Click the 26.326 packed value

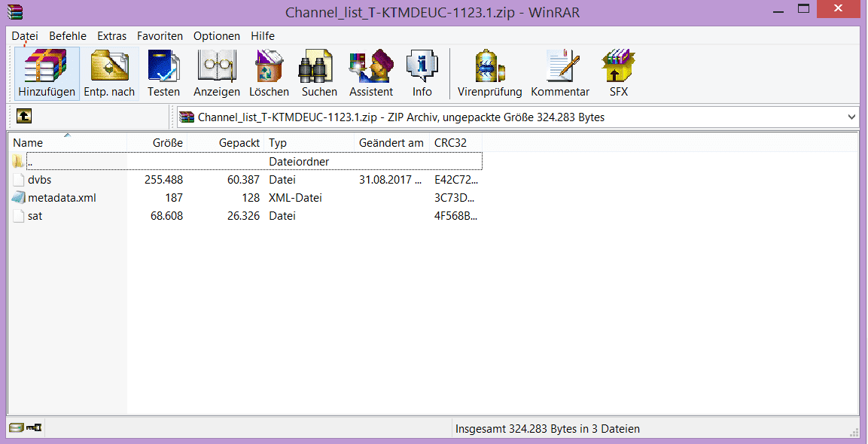(x=243, y=216)
